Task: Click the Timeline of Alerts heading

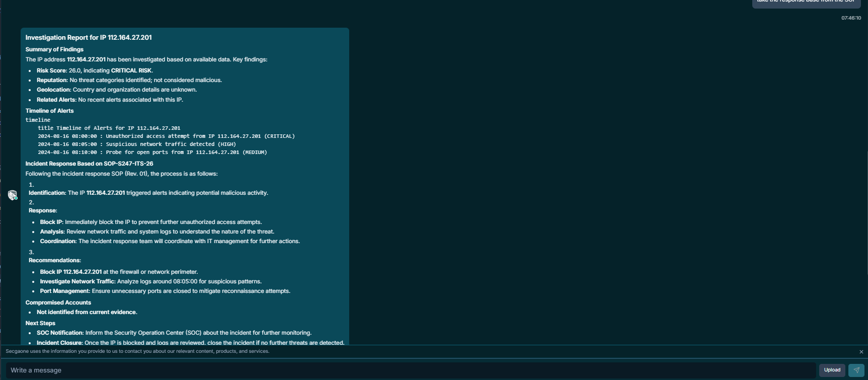Action: coord(49,111)
